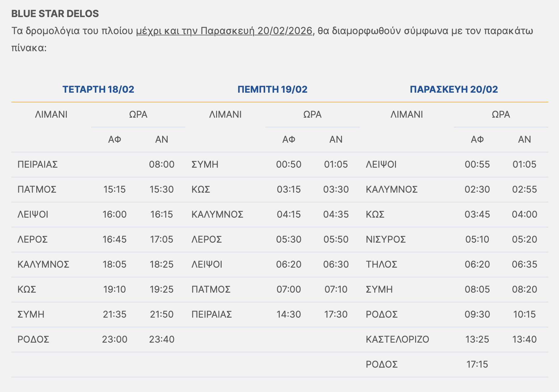Click the 17:30 ΠΕΙΡΑΙΑΣ departure time
Screen dimensions: 559x392
336,314
